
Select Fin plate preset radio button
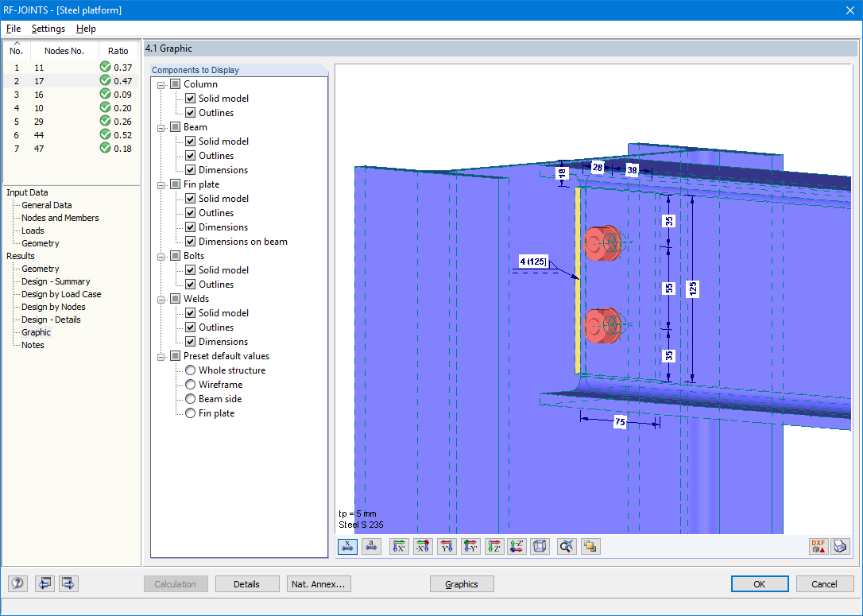point(191,413)
